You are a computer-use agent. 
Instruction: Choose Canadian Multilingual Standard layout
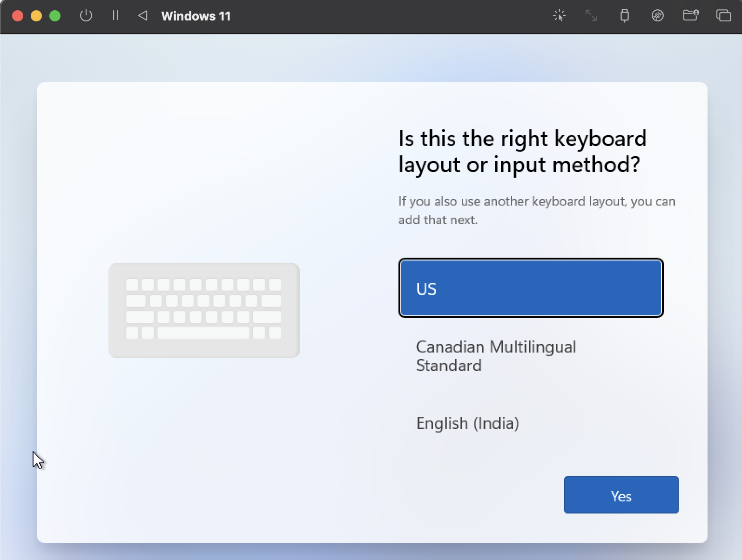531,356
